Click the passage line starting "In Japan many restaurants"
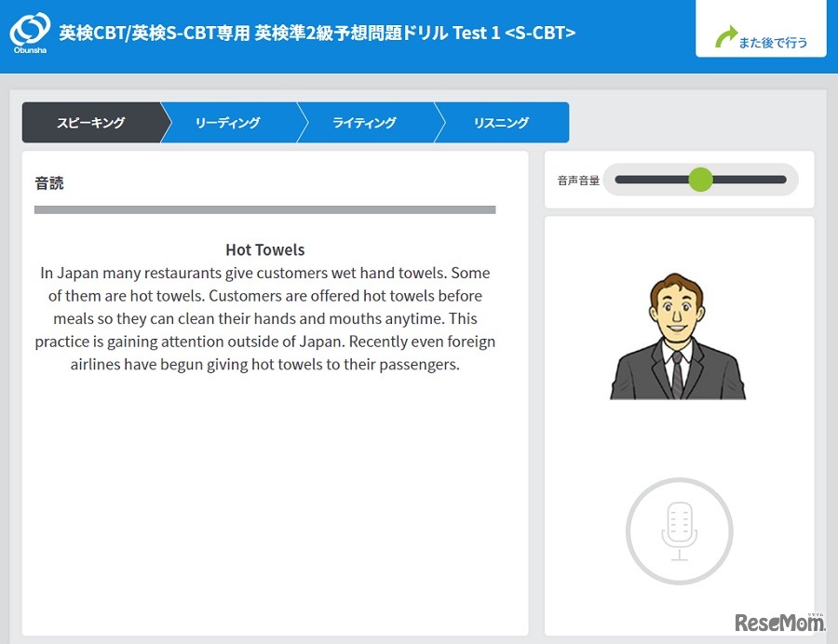Screen dimensions: 838x644 (264, 274)
